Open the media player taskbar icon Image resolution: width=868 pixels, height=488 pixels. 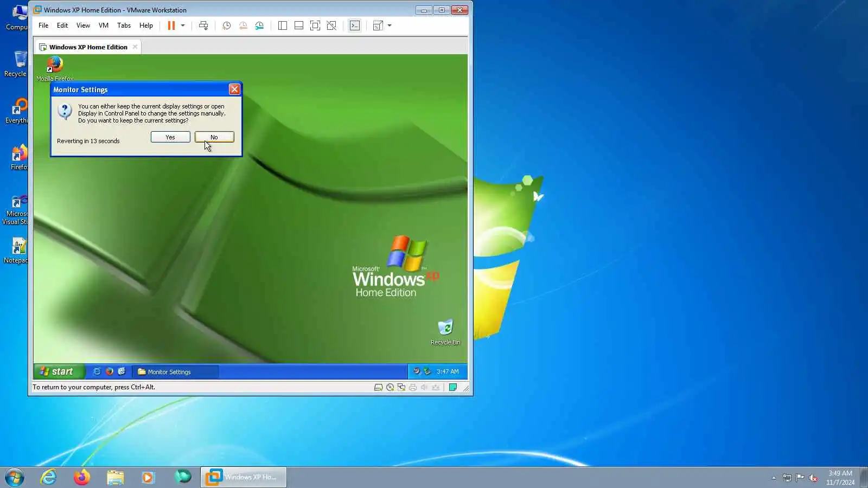(148, 477)
